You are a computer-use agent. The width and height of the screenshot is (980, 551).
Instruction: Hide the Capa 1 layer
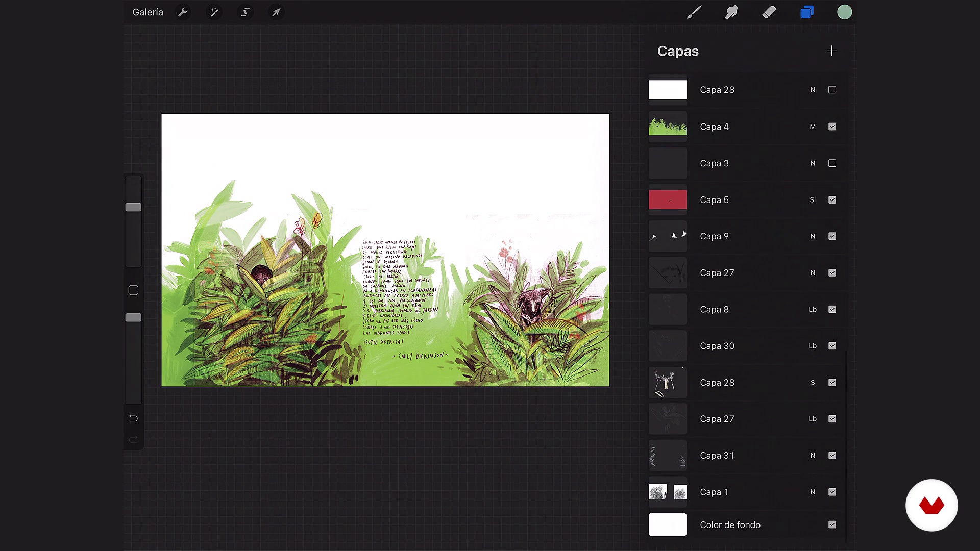(x=832, y=492)
